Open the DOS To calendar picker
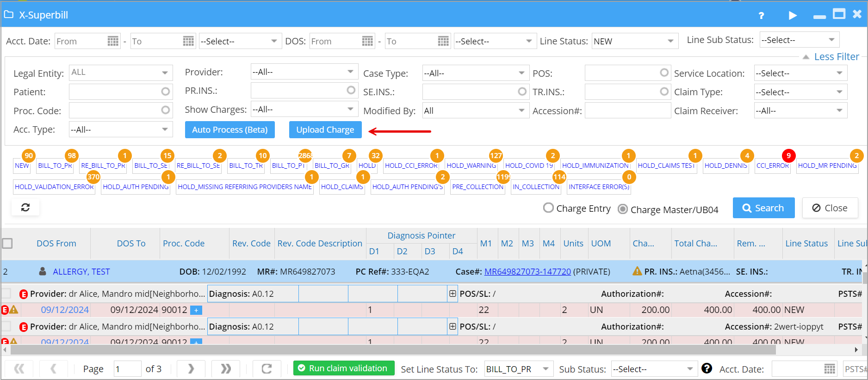868x380 pixels. pyautogui.click(x=443, y=41)
